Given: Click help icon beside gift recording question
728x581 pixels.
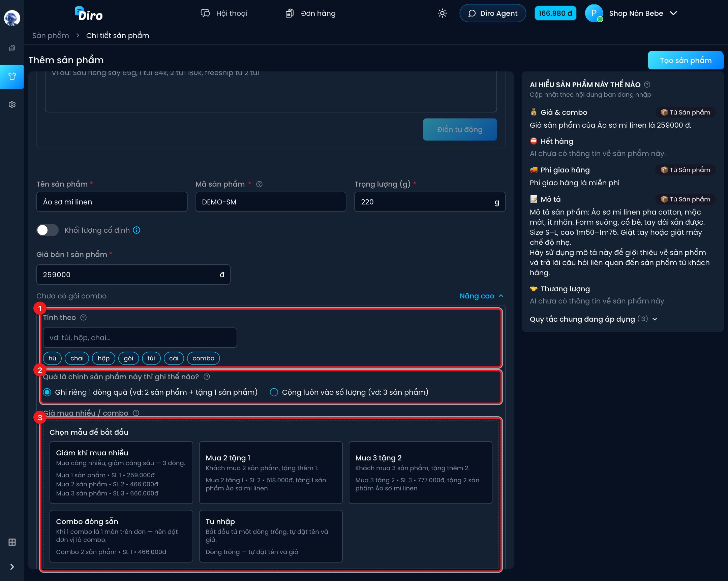Looking at the screenshot, I should 207,377.
